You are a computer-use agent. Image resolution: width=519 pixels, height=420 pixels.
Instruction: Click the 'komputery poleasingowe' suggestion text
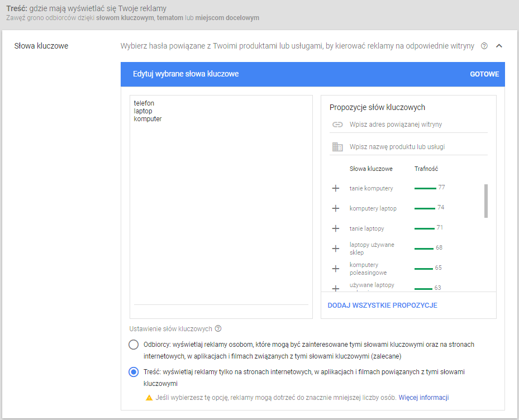tap(368, 269)
